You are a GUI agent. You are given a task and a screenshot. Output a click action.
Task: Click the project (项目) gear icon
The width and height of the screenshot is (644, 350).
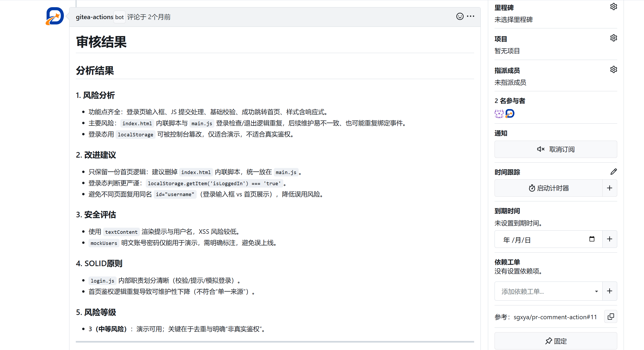[614, 38]
